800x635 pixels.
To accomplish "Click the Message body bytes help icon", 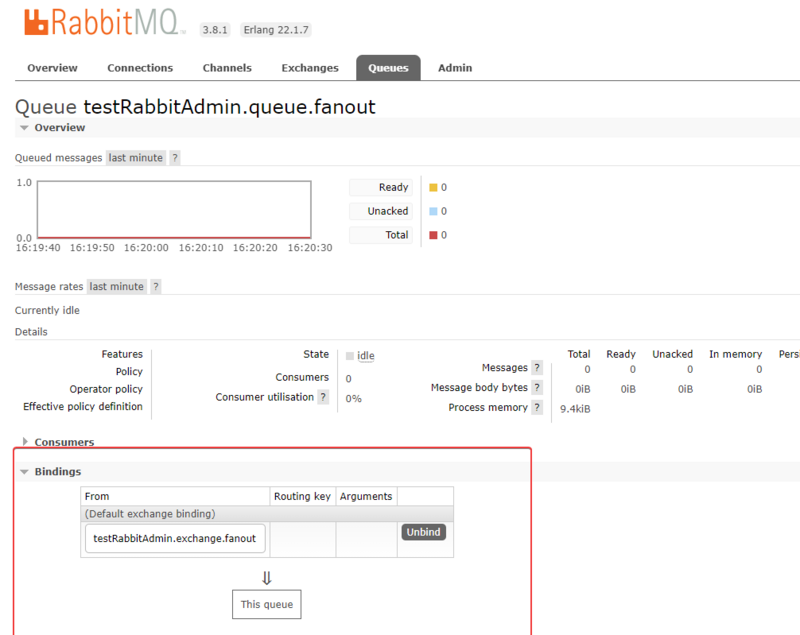I will click(x=537, y=388).
